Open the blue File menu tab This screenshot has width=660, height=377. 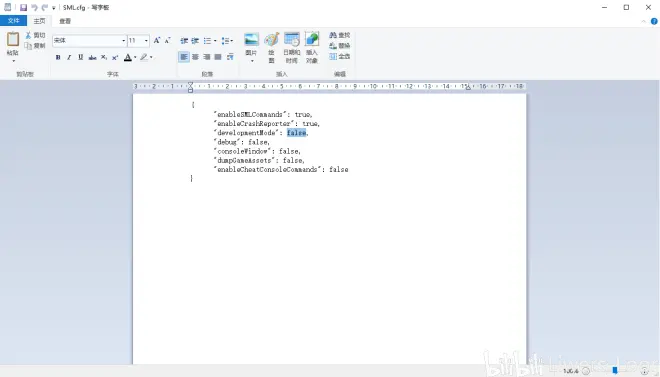[x=13, y=21]
